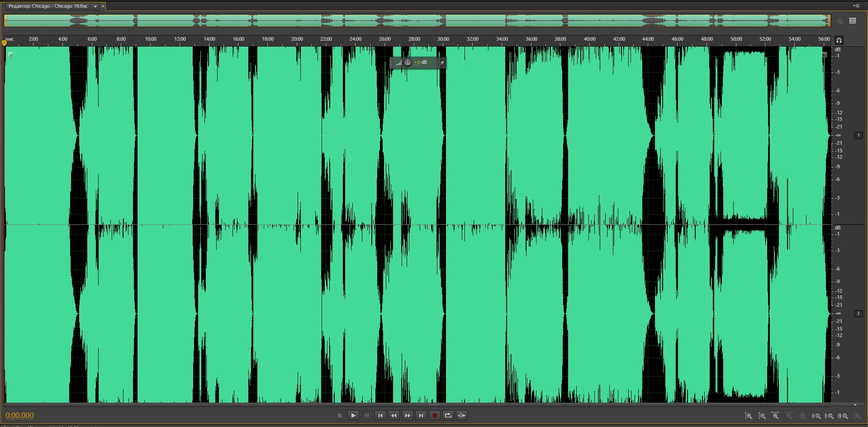Screen dimensions: 868x427
Task: Select the Chicago 19.flac editor tab
Action: coord(48,6)
